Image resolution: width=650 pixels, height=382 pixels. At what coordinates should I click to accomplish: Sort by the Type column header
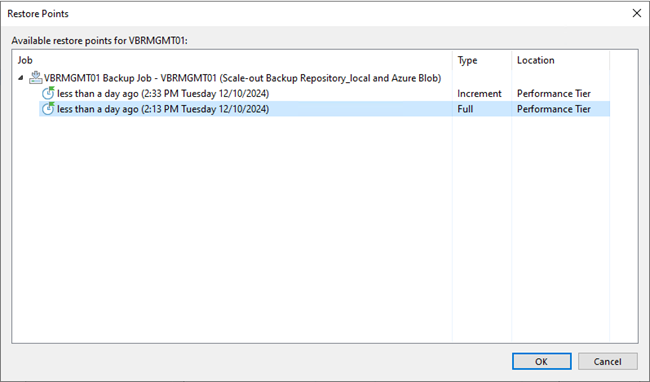pos(482,60)
